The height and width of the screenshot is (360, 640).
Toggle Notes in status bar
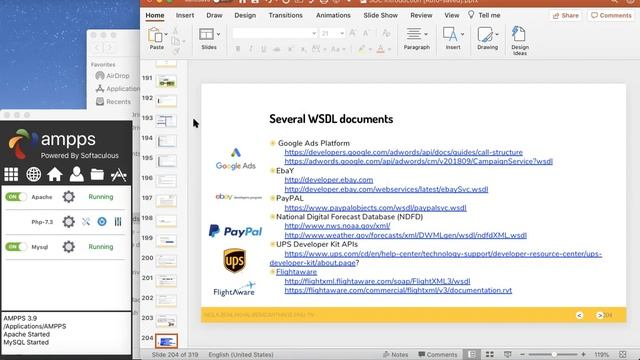(395, 354)
